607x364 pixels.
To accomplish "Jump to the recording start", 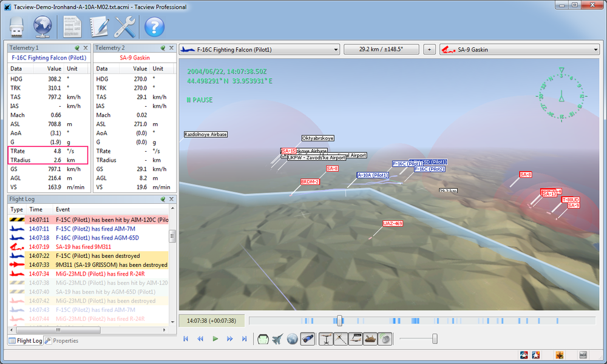I will [x=186, y=339].
